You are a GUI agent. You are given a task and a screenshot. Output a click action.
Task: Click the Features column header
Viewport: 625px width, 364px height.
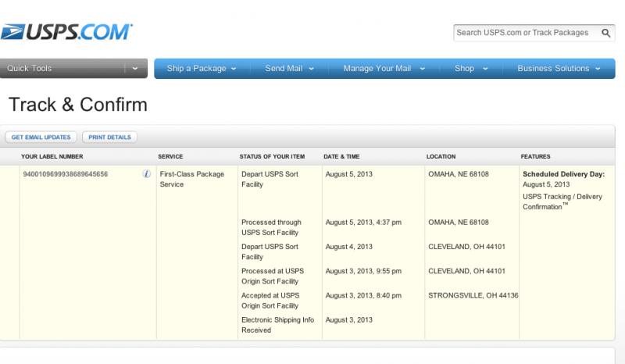(535, 157)
